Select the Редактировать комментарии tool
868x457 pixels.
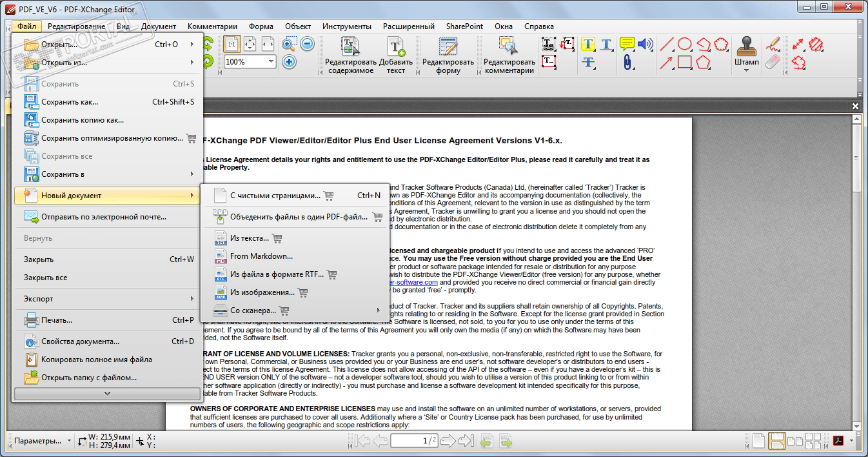tap(509, 56)
